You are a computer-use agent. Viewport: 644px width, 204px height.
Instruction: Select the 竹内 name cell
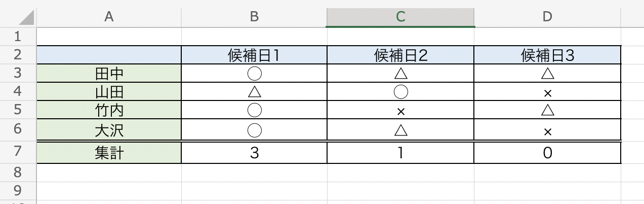point(109,110)
